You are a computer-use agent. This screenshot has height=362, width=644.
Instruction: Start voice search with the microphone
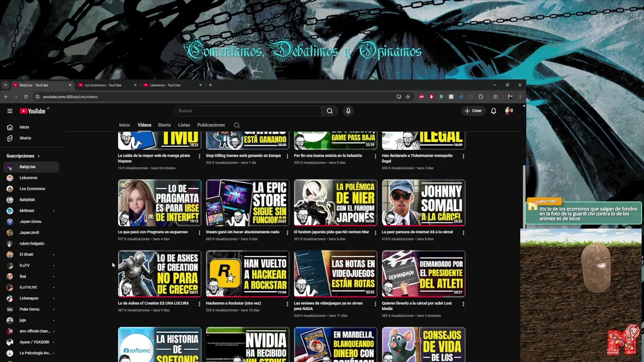(x=348, y=111)
